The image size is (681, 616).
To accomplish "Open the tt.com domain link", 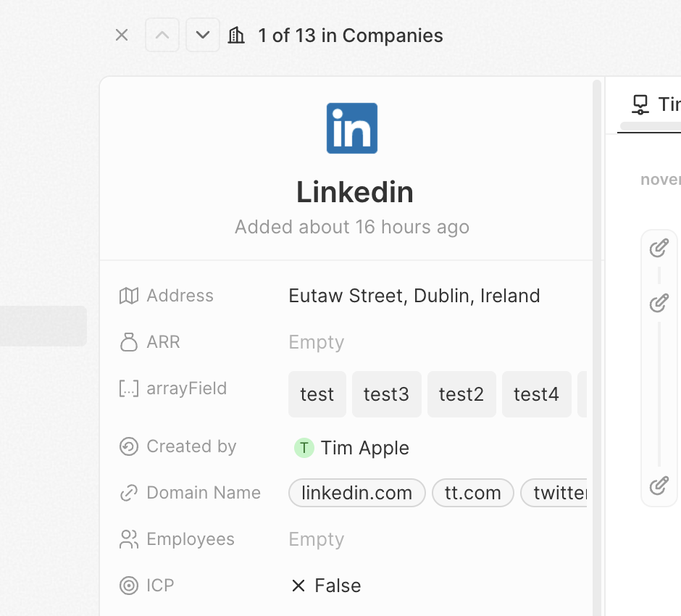I will (472, 493).
